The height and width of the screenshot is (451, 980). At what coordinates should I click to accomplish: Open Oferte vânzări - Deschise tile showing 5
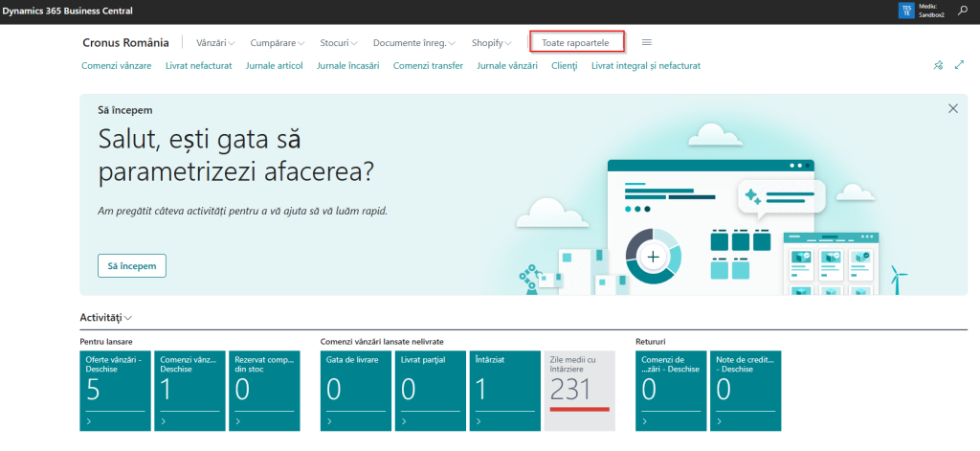[x=116, y=391]
